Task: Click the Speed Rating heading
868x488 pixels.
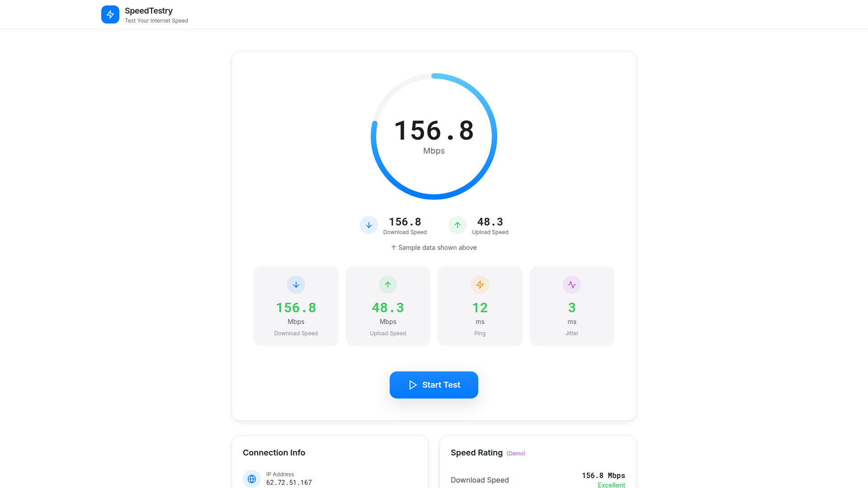Action: pos(476,453)
